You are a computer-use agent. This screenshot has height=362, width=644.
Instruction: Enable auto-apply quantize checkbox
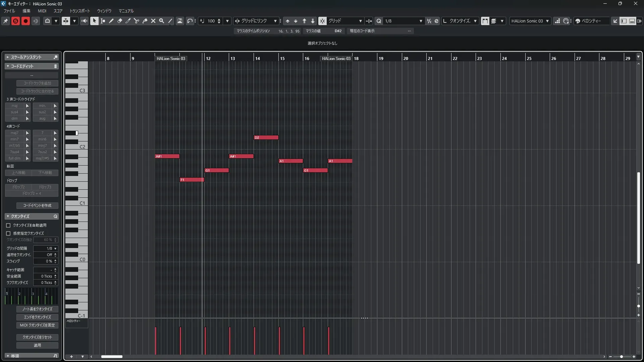coord(8,225)
